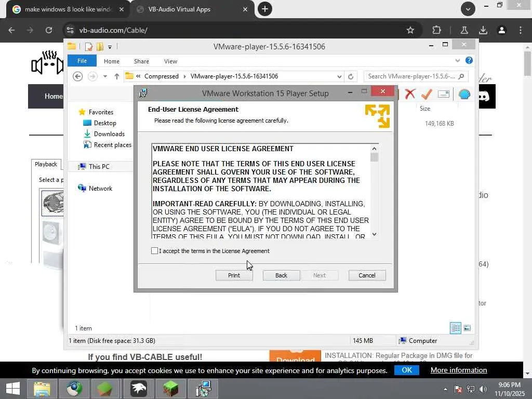Switch to the Share ribbon tab

coord(141,61)
